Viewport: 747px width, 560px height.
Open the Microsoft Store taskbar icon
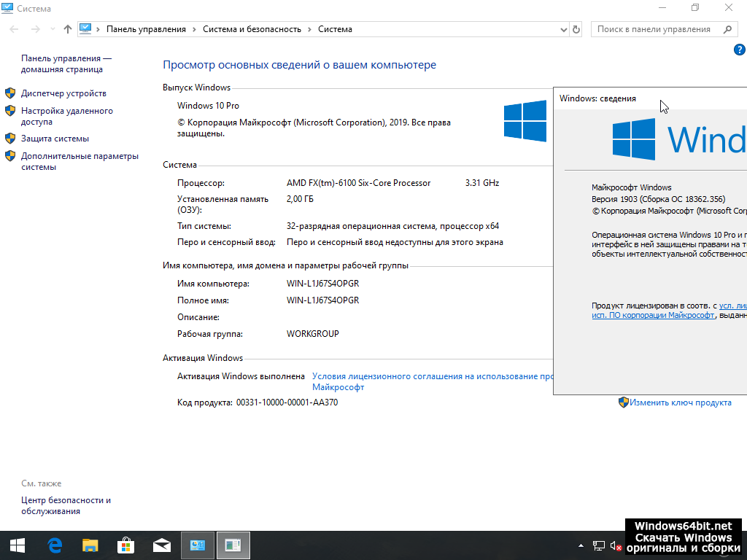point(125,545)
